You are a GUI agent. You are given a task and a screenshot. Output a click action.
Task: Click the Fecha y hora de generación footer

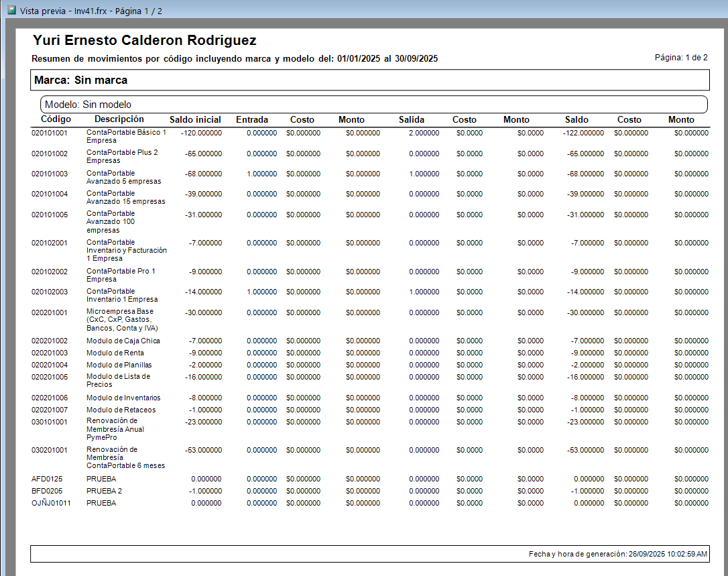point(618,554)
